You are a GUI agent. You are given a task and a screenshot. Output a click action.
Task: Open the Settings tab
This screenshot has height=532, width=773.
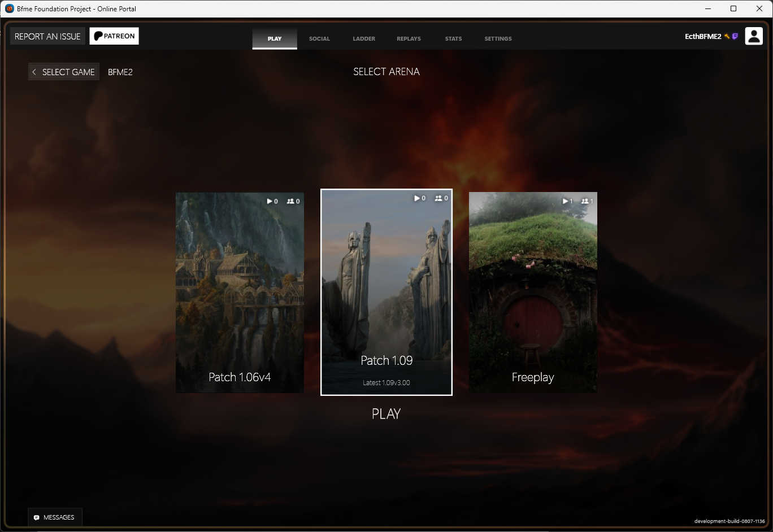tap(498, 38)
